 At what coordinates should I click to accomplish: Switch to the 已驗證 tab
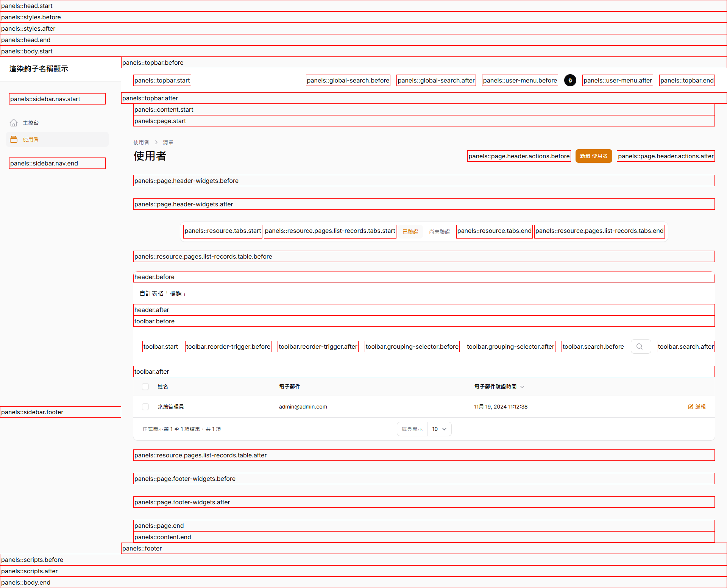(410, 232)
